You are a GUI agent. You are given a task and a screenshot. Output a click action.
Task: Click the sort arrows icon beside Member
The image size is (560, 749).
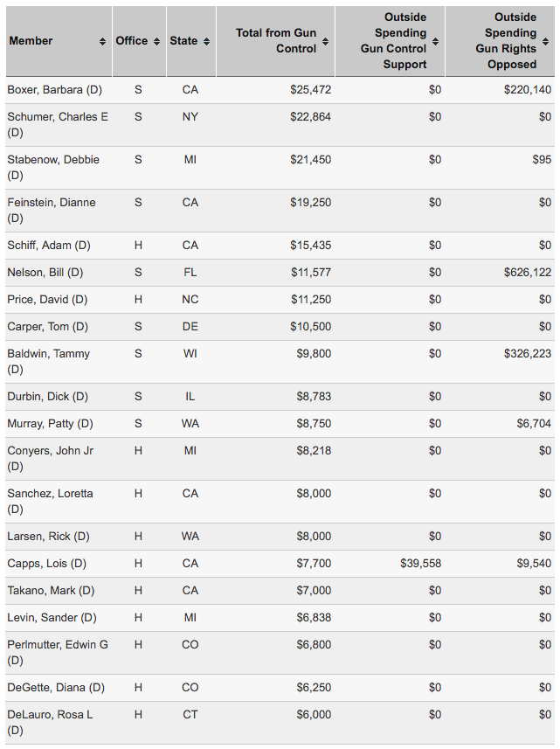pos(104,41)
